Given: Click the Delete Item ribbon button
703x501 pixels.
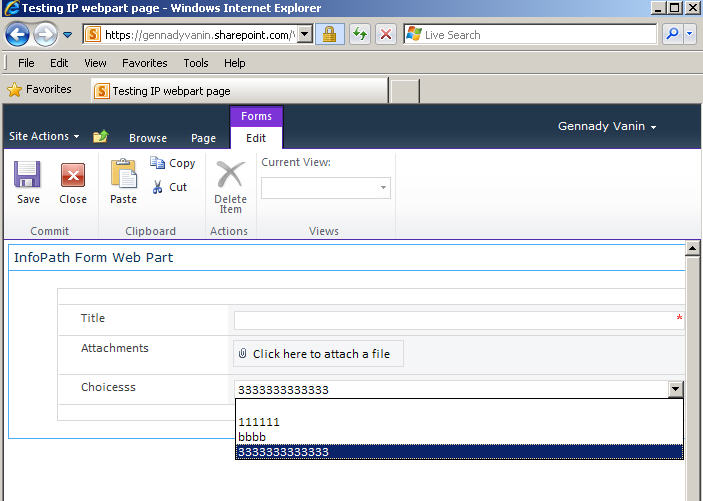Looking at the screenshot, I should point(230,187).
